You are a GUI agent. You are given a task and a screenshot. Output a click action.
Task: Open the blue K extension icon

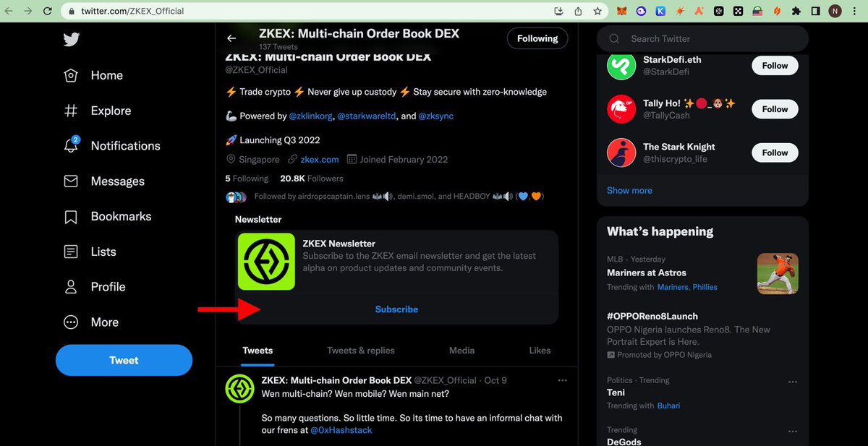tap(660, 12)
